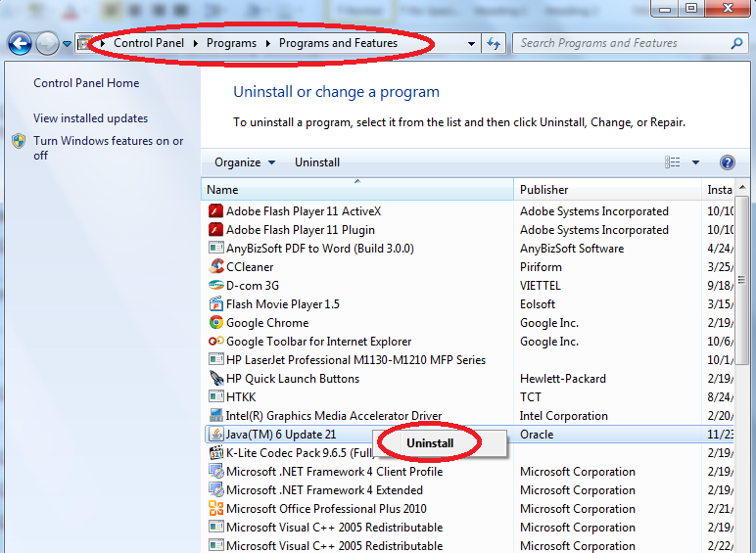Click the greyed Forward arrow button
This screenshot has height=553, width=756.
pyautogui.click(x=47, y=44)
